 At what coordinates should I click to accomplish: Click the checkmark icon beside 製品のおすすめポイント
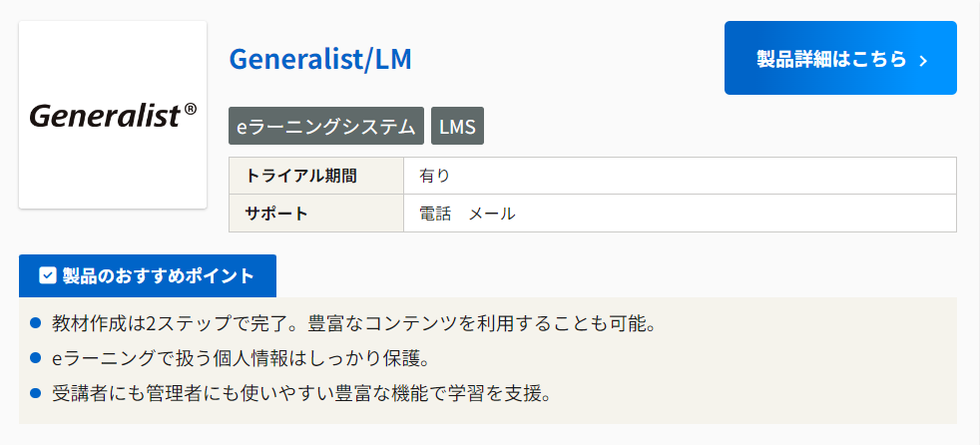(47, 275)
